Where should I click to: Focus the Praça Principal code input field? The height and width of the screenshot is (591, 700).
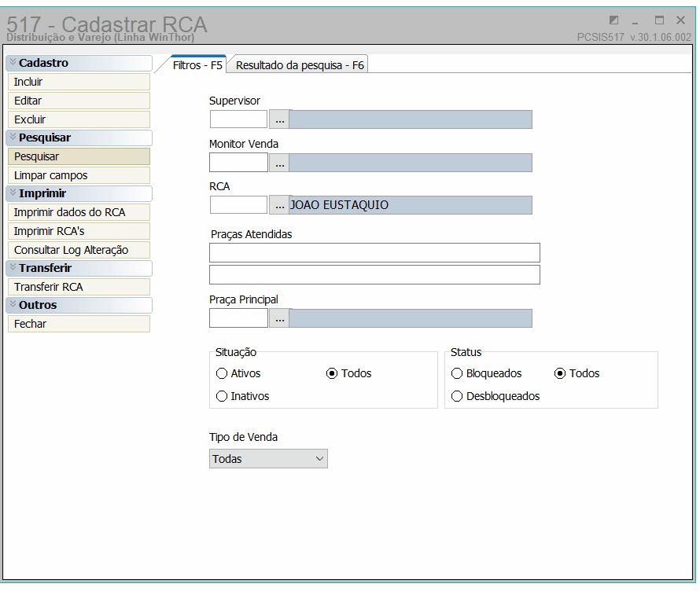click(x=238, y=318)
